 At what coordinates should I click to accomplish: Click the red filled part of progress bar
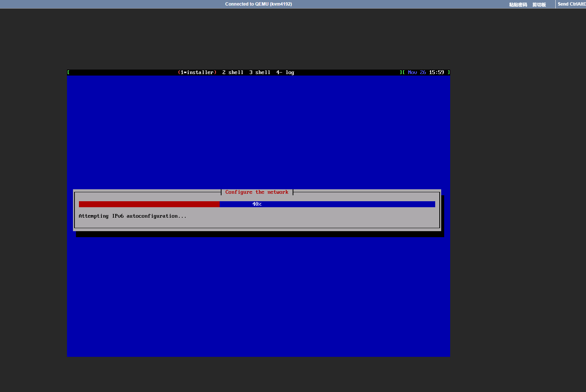point(149,204)
